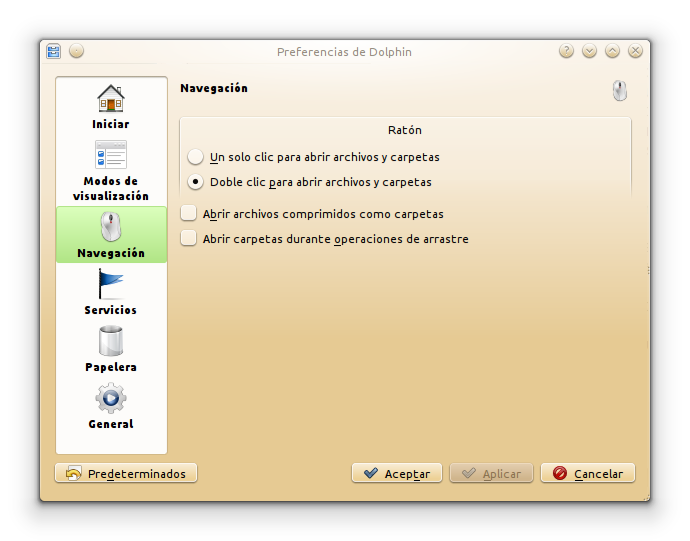Image resolution: width=690 pixels, height=541 pixels.
Task: Maximize the Preferencias de Dolphin window
Action: tap(612, 51)
